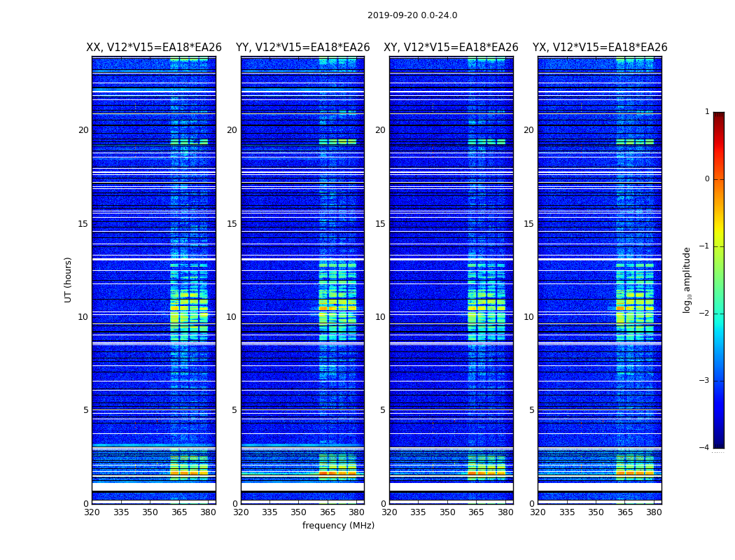Image resolution: width=735 pixels, height=560 pixels.
Task: Click the log10 amplitude colorbar label
Action: pos(687,279)
